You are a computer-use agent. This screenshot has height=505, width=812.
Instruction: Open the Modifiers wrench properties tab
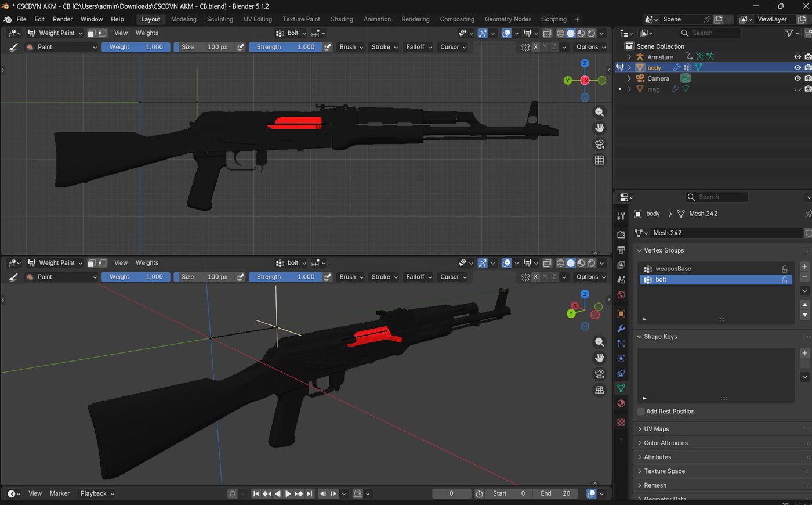[x=621, y=329]
